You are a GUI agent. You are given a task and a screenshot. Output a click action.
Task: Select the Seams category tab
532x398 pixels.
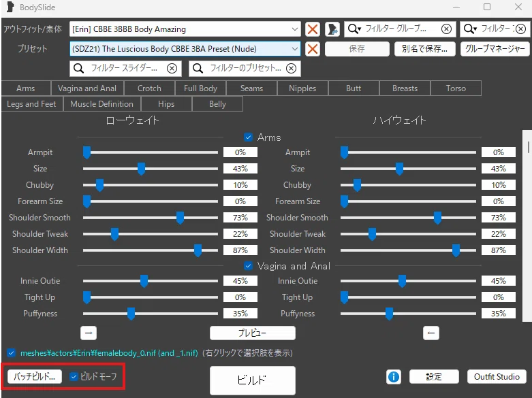(x=252, y=88)
